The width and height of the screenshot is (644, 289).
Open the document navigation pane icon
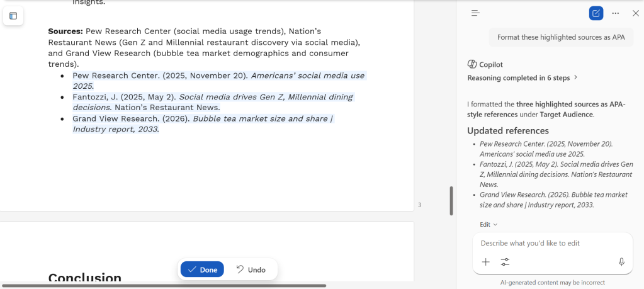pos(13,16)
